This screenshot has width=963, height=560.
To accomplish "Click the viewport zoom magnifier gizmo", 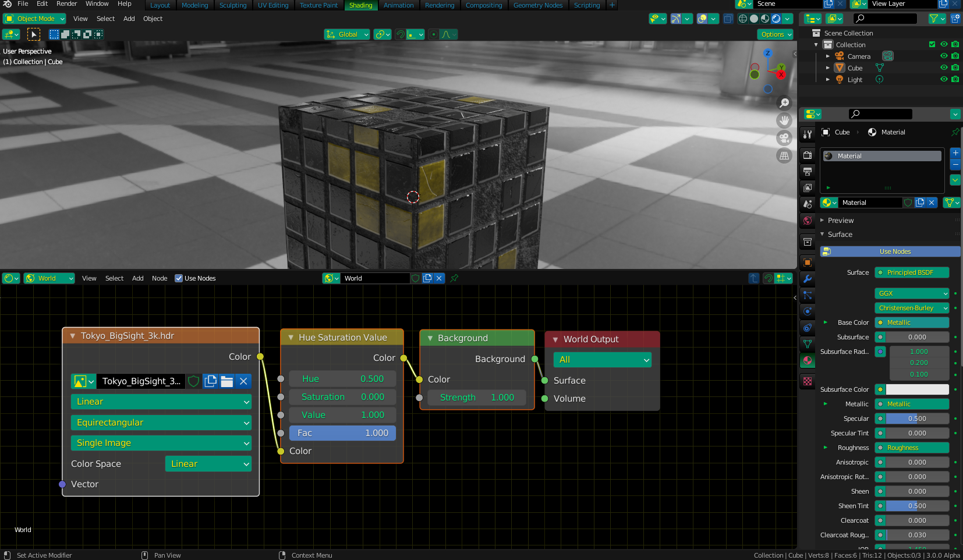I will pos(784,103).
